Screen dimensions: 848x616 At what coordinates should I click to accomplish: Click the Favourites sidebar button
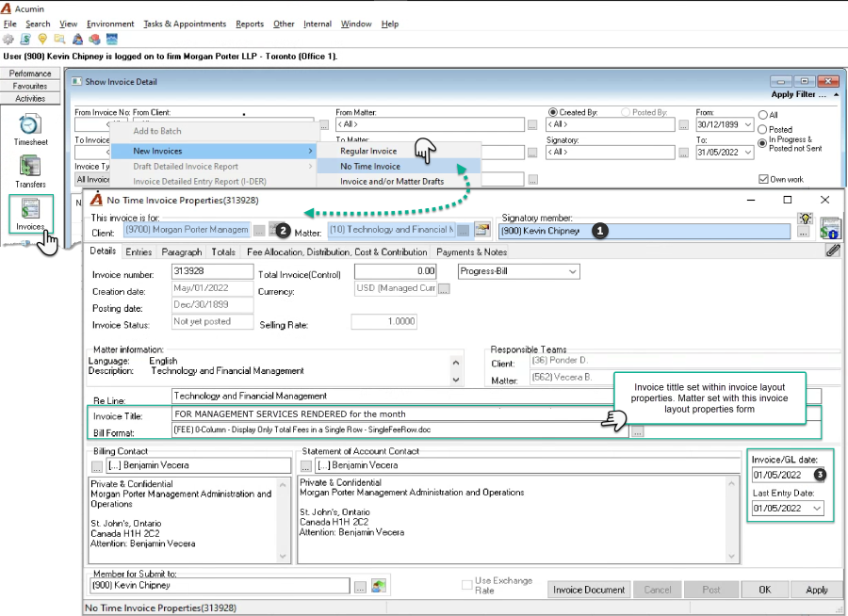(x=30, y=86)
